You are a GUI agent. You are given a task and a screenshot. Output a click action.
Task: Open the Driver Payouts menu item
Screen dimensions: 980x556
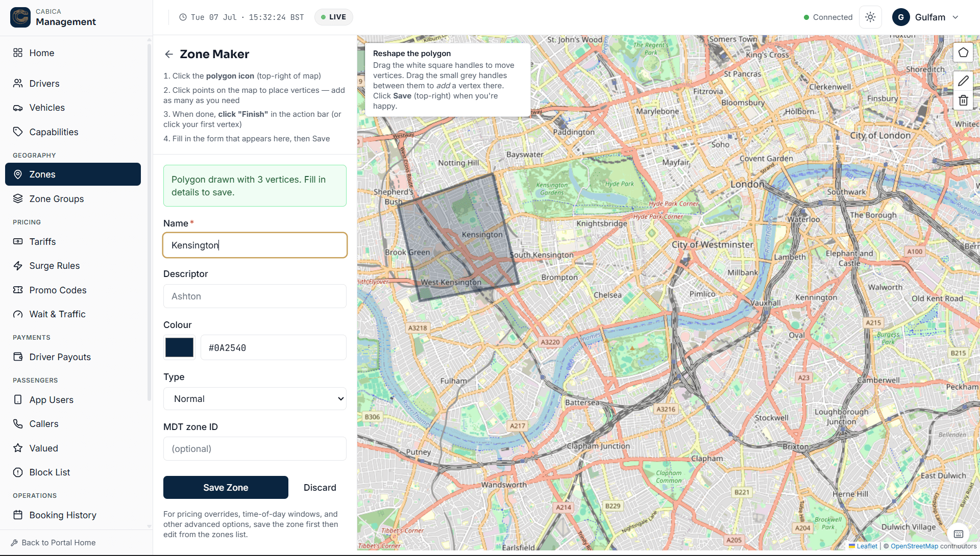tap(73, 357)
